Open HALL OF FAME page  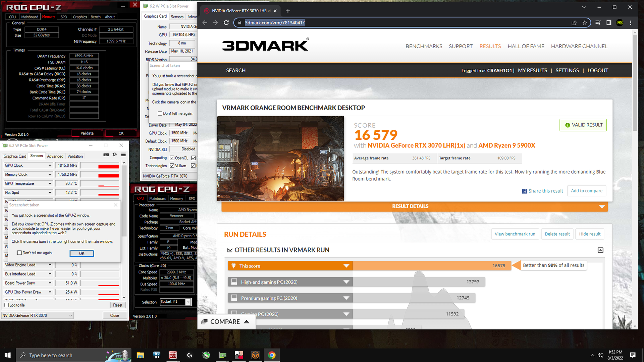point(526,46)
